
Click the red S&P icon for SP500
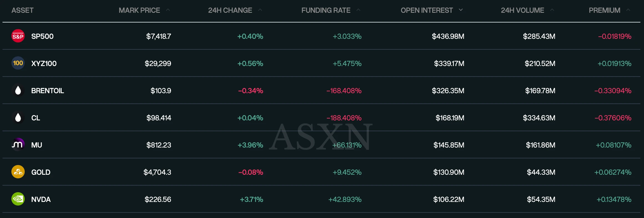(18, 36)
